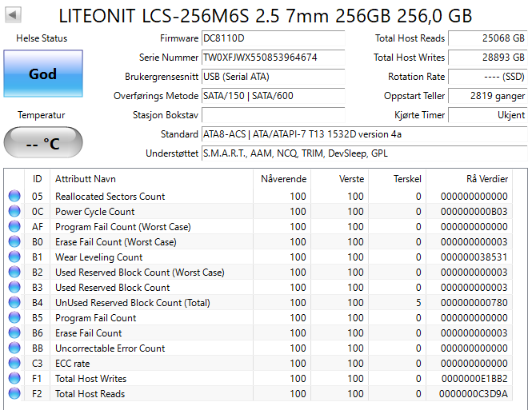Click the status orb for ECC rate
This screenshot has height=410, width=532.
14,363
